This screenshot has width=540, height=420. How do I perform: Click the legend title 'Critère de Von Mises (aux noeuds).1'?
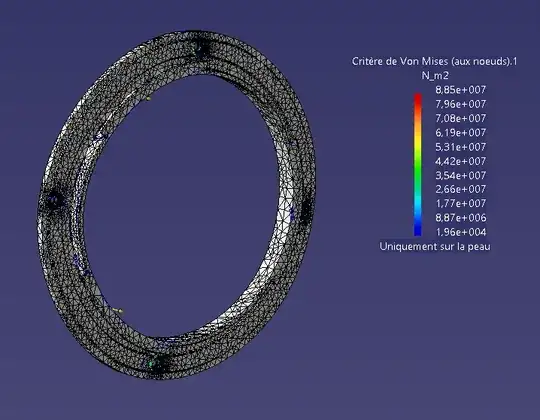coord(434,62)
